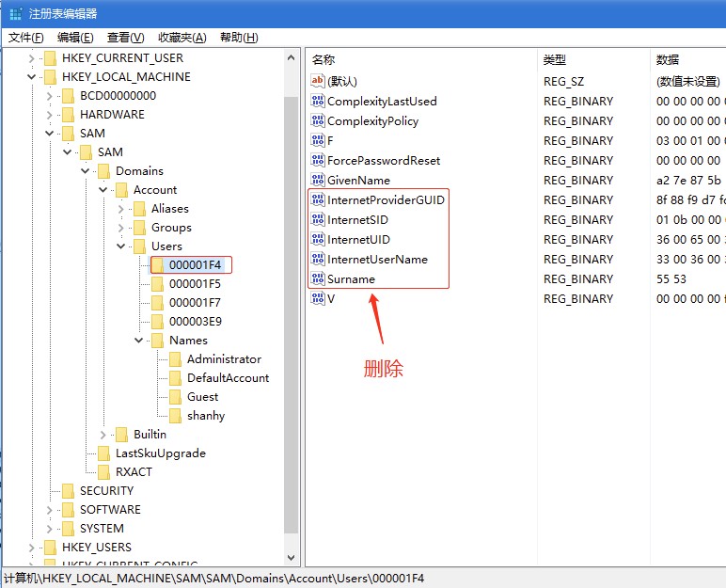The image size is (726, 588).
Task: Select the shanhy key under Names
Action: 206,416
